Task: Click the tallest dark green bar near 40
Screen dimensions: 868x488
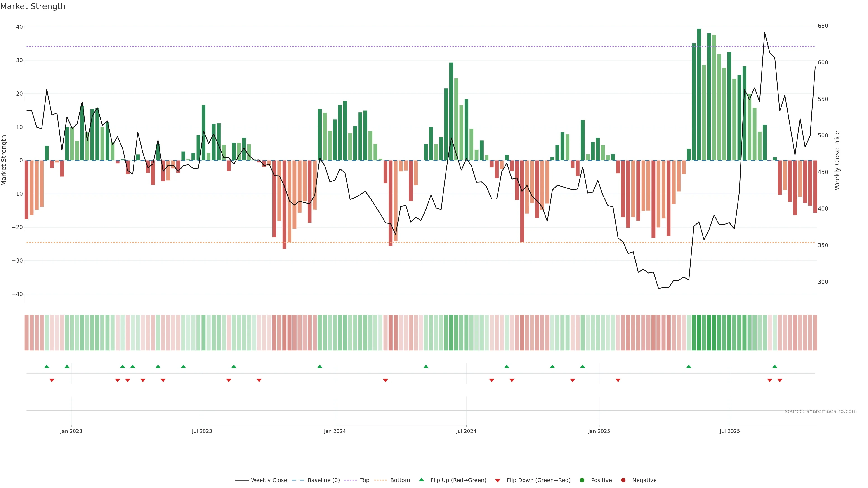Action: tap(699, 94)
